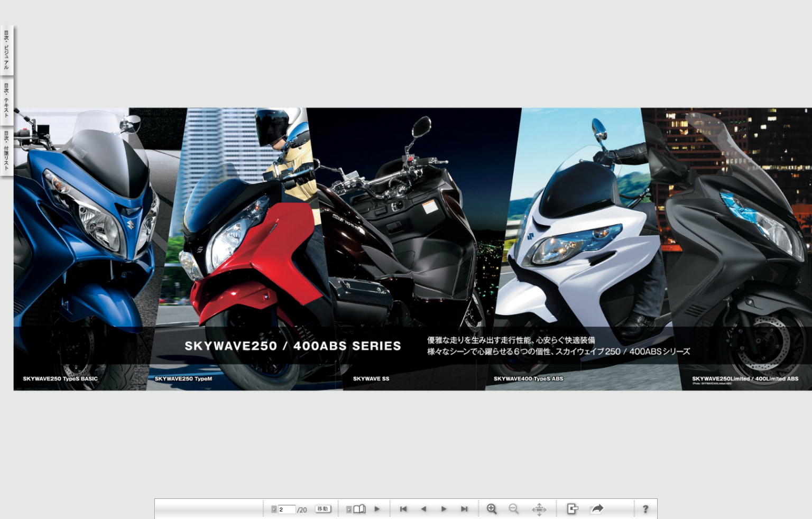
Task: Click the SKYWAVE250 / 400ABS SERIES heading
Action: [x=293, y=346]
